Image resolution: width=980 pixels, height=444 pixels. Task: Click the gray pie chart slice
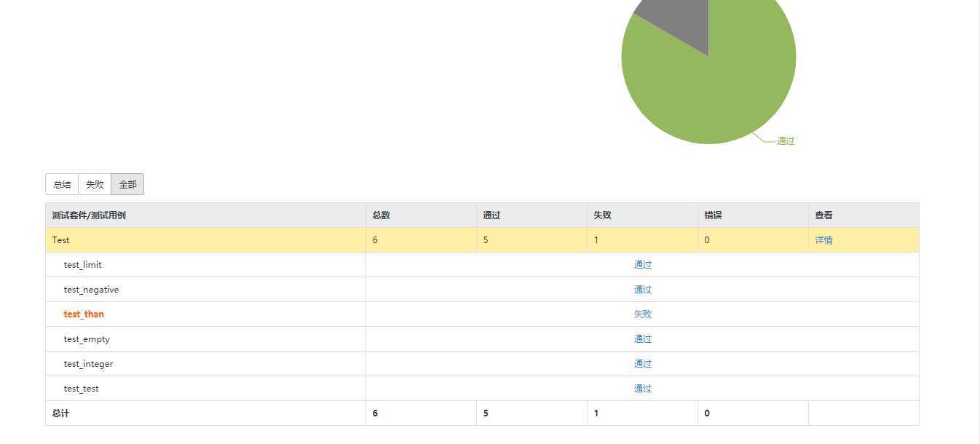tap(684, 18)
